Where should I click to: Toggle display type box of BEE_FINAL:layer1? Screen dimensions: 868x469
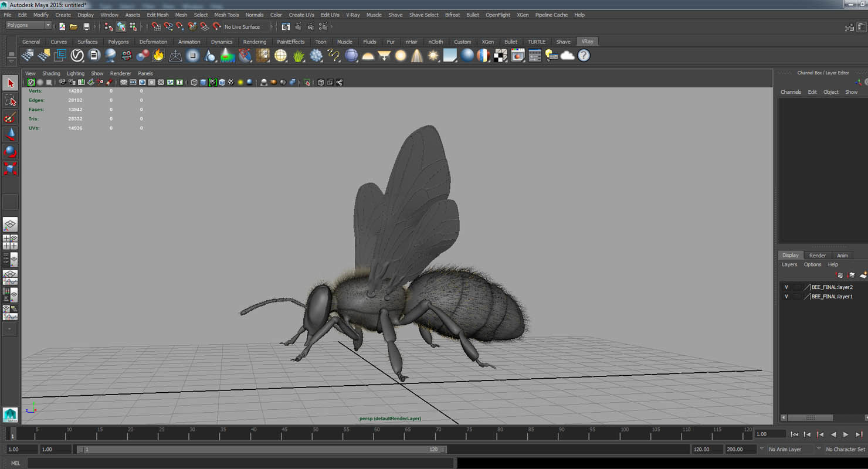796,297
